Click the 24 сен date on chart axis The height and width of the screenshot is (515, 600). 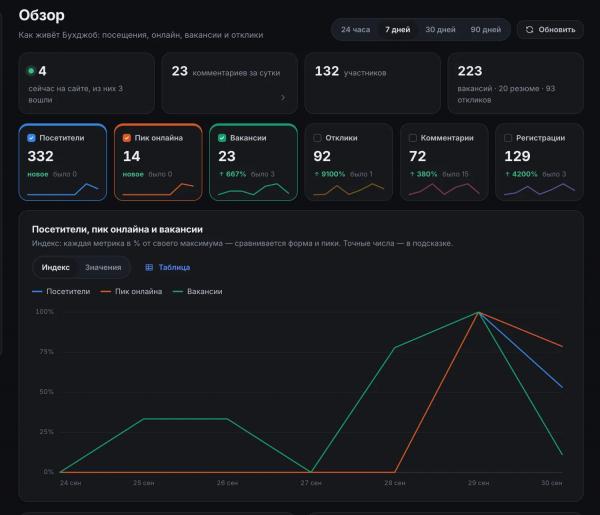pyautogui.click(x=70, y=483)
